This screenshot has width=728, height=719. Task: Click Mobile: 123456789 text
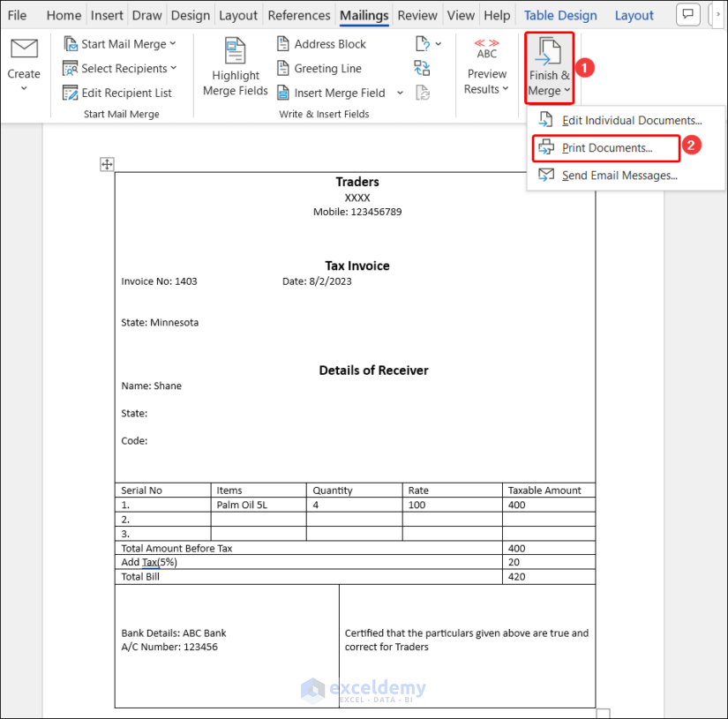point(357,212)
